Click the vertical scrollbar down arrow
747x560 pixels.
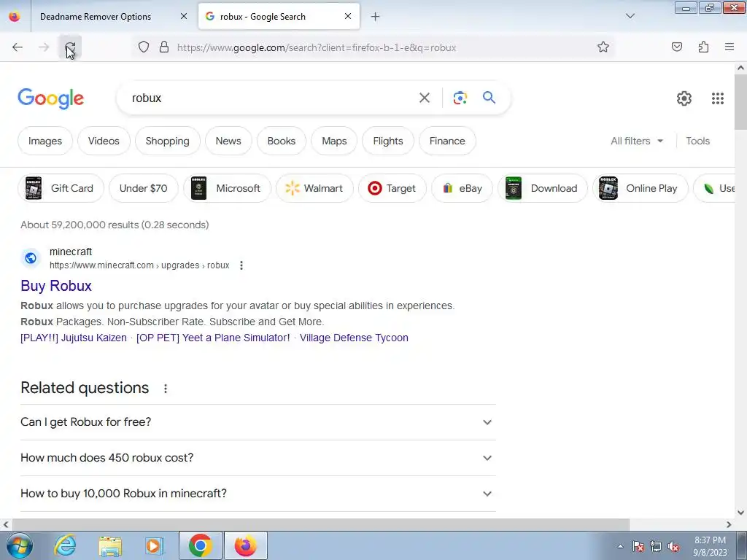tap(741, 513)
